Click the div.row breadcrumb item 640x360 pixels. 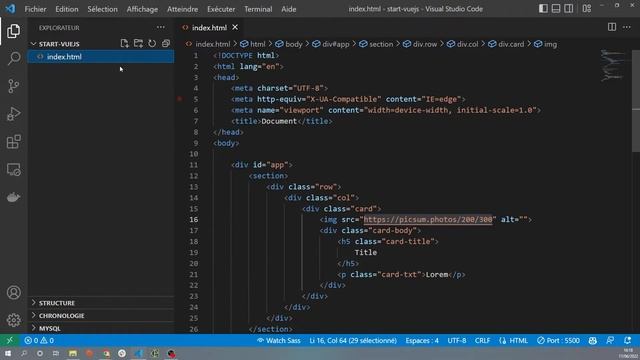point(420,44)
